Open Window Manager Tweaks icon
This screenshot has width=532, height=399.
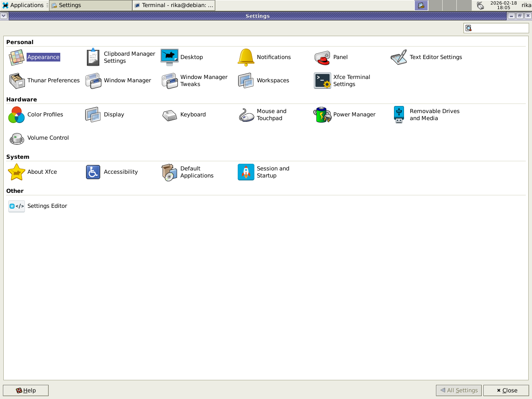[x=170, y=81]
